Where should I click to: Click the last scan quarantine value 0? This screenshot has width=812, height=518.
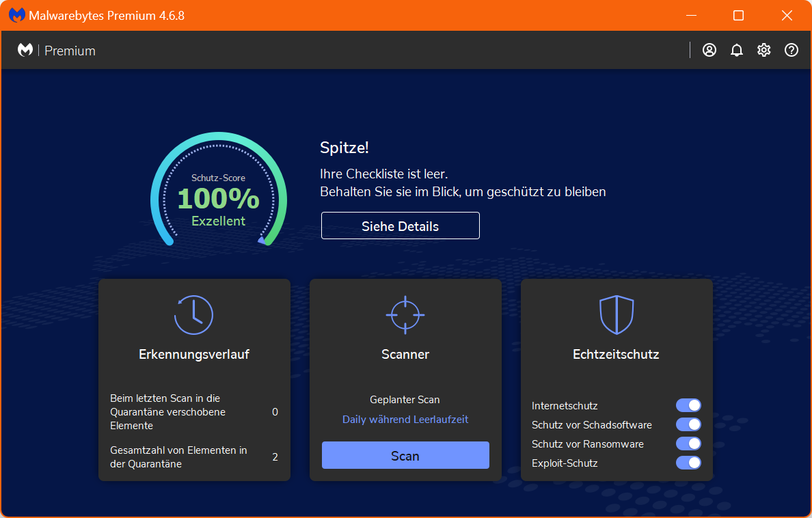click(x=275, y=412)
